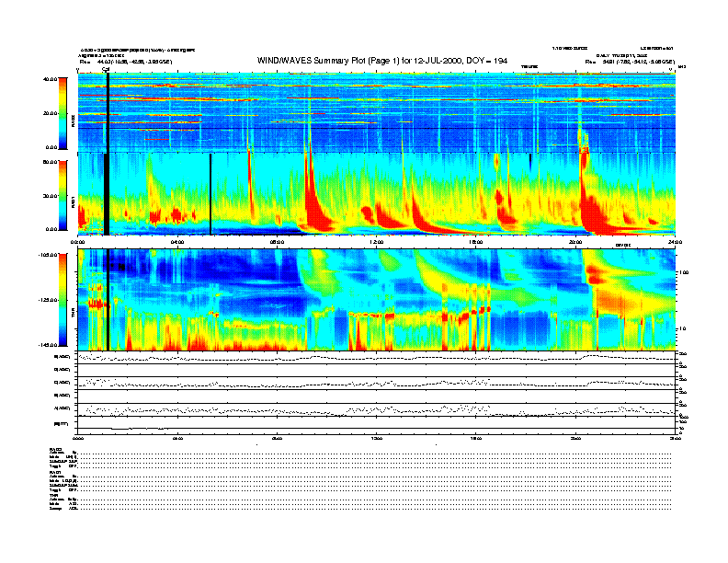Viewport: 728px width, 563px height.
Task: Click the RAD2 header in the bottom status table
Action: tap(56, 449)
